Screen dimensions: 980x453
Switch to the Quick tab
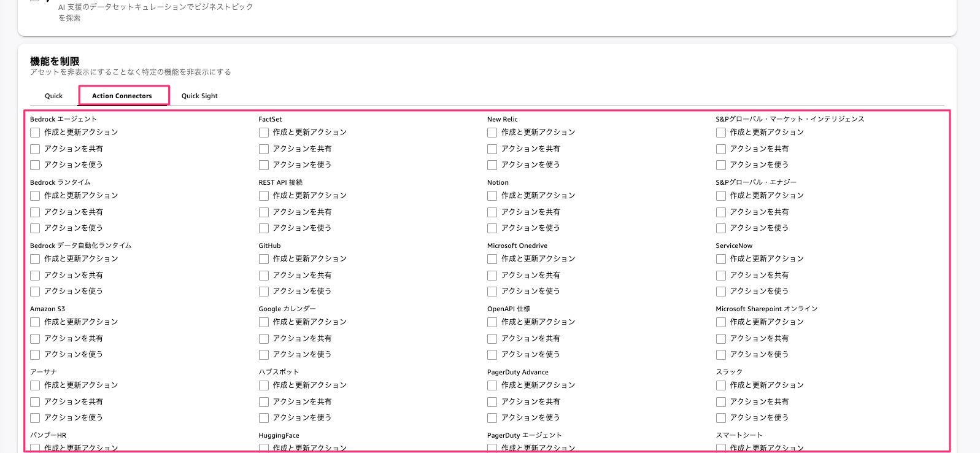coord(53,96)
